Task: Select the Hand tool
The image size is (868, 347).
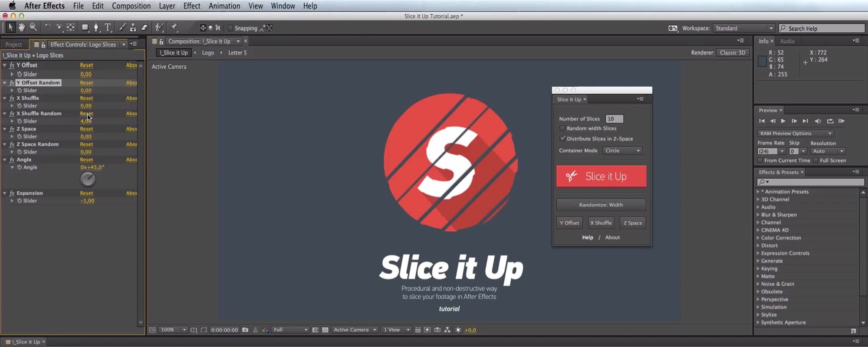Action: [x=21, y=27]
